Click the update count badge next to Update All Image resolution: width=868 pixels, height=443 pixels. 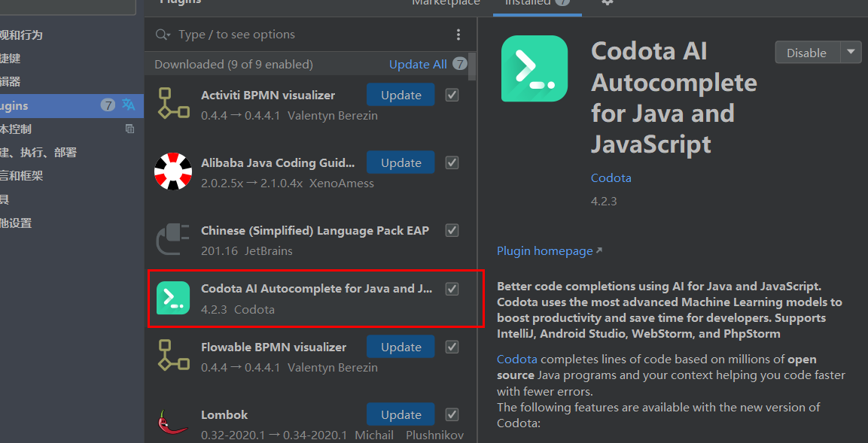(x=459, y=64)
